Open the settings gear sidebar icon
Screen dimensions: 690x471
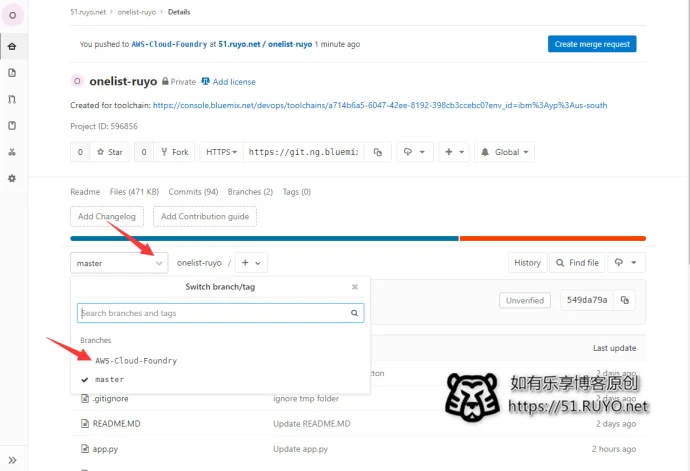(x=12, y=178)
